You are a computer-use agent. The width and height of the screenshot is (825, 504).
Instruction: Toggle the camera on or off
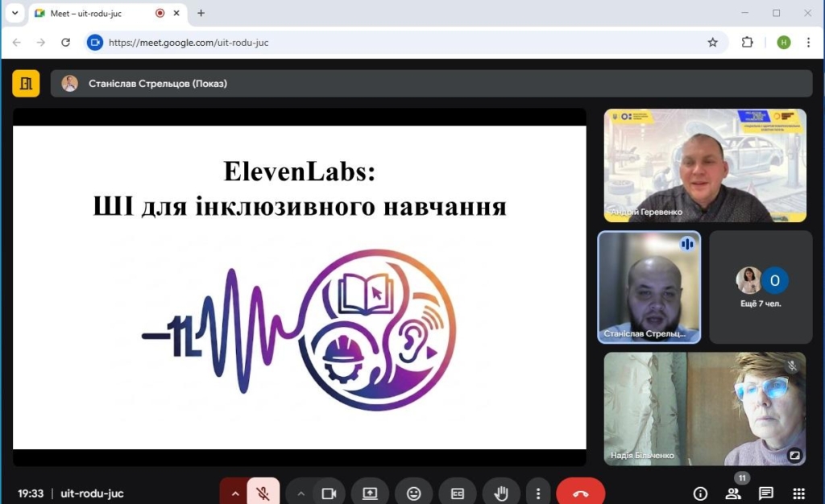coord(329,493)
